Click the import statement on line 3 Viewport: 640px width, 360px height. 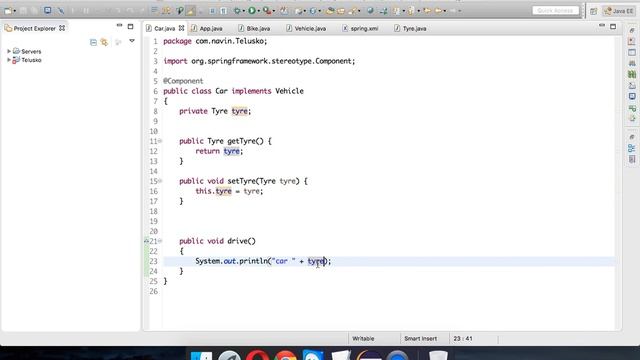tap(259, 61)
